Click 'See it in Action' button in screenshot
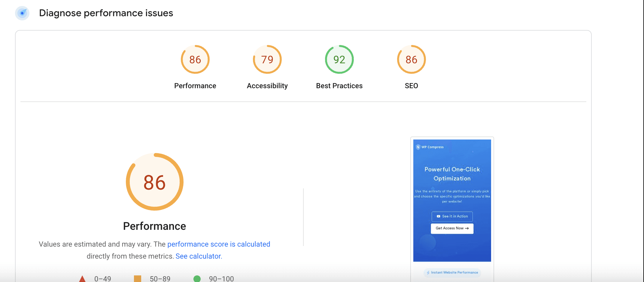The height and width of the screenshot is (282, 644). 452,216
